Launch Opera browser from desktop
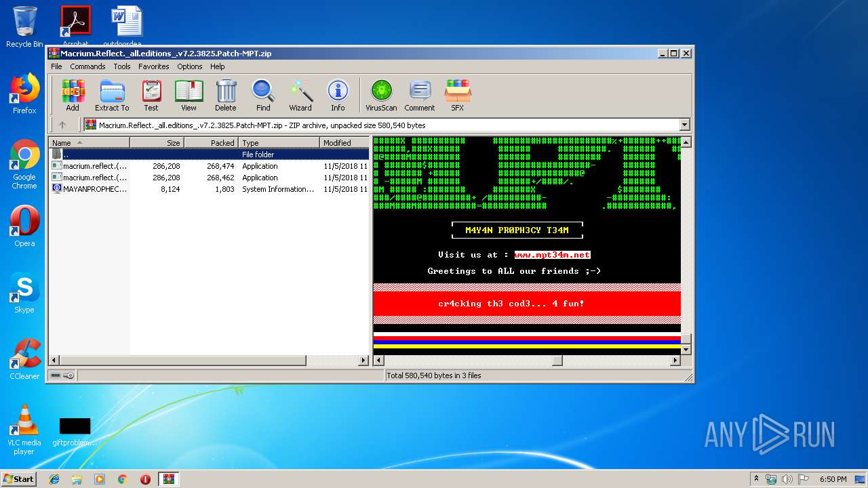 [x=24, y=226]
